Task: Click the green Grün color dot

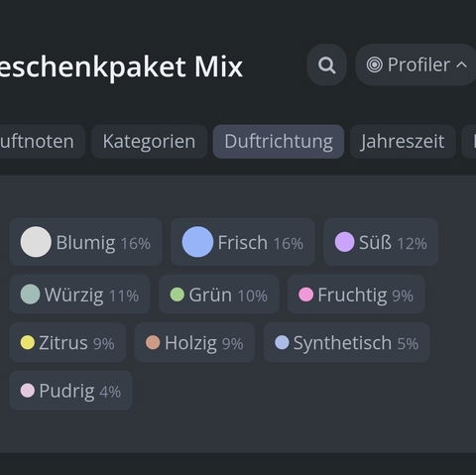Action: click(178, 295)
